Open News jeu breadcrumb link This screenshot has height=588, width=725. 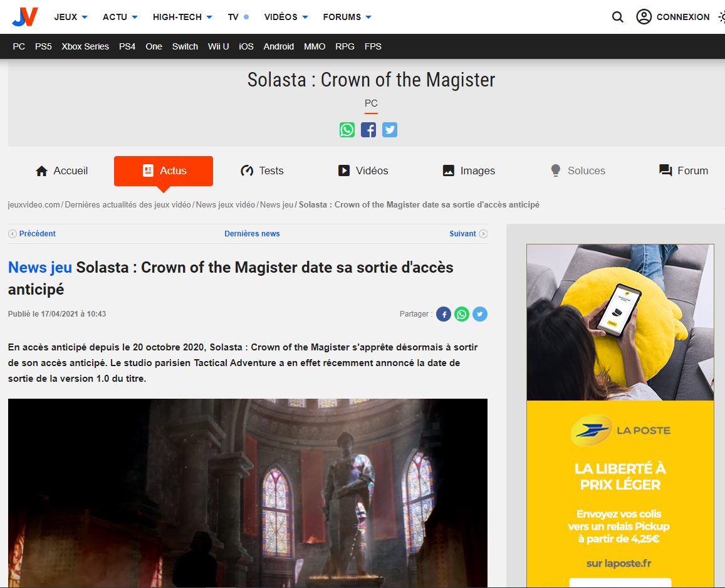(276, 204)
